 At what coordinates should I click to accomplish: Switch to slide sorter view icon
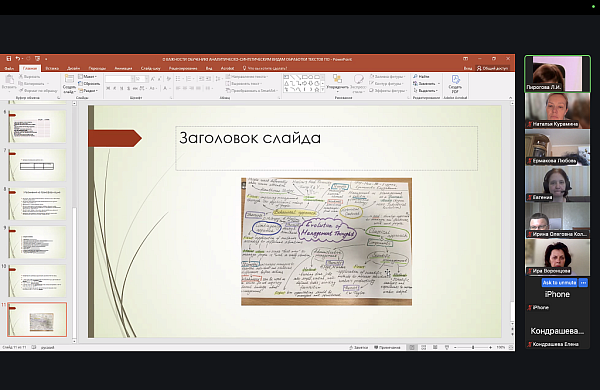pyautogui.click(x=423, y=348)
